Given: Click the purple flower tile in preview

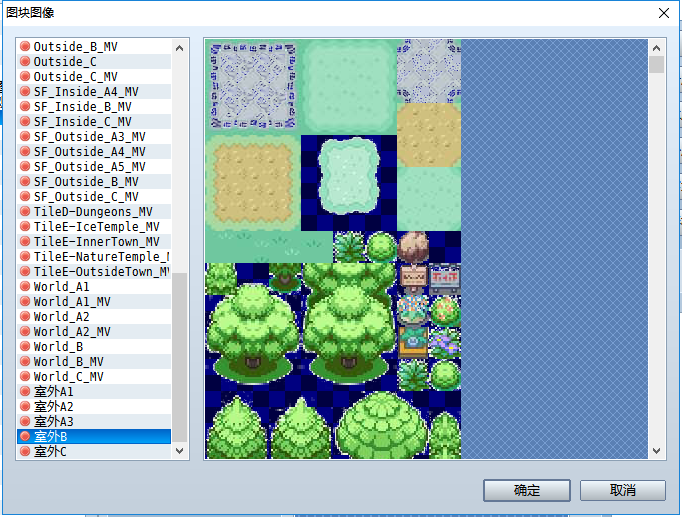Looking at the screenshot, I should click(445, 343).
